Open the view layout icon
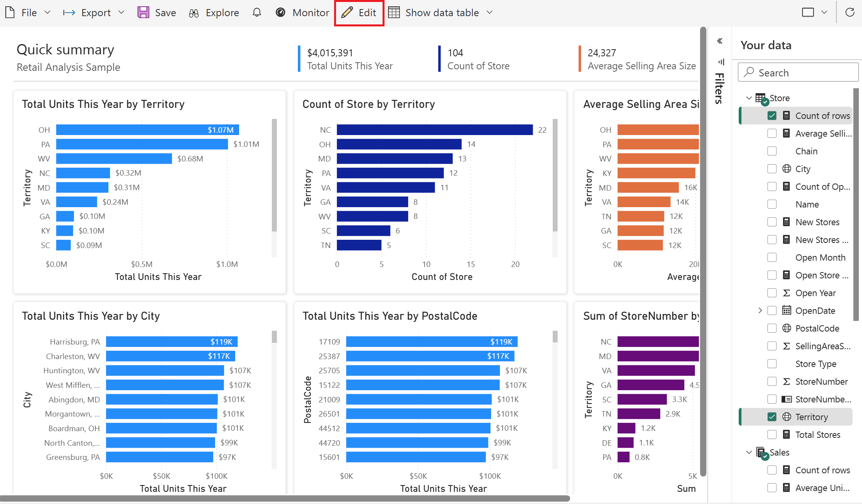 coord(808,13)
